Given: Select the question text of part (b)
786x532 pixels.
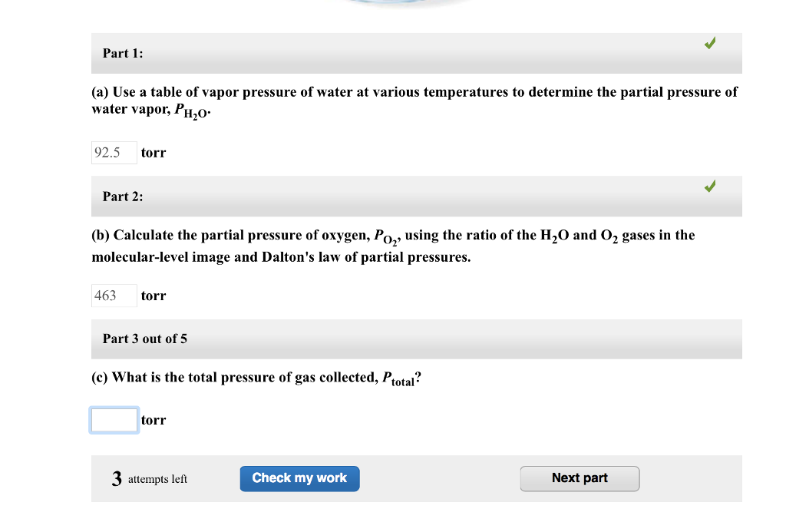Looking at the screenshot, I should (391, 246).
